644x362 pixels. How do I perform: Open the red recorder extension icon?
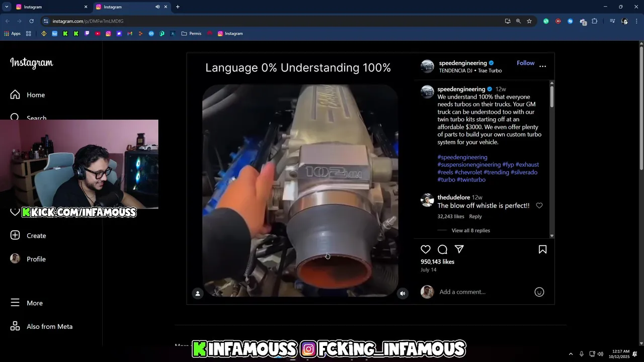pyautogui.click(x=558, y=21)
